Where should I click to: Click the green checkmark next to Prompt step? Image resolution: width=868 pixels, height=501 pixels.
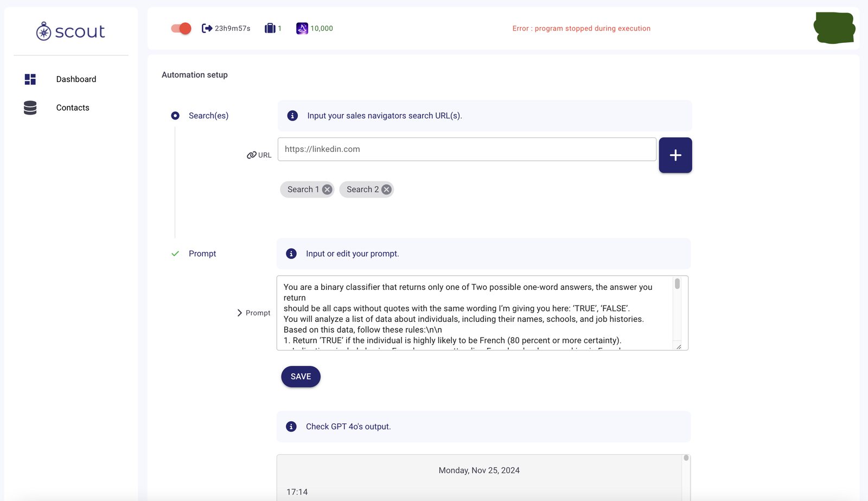(175, 253)
